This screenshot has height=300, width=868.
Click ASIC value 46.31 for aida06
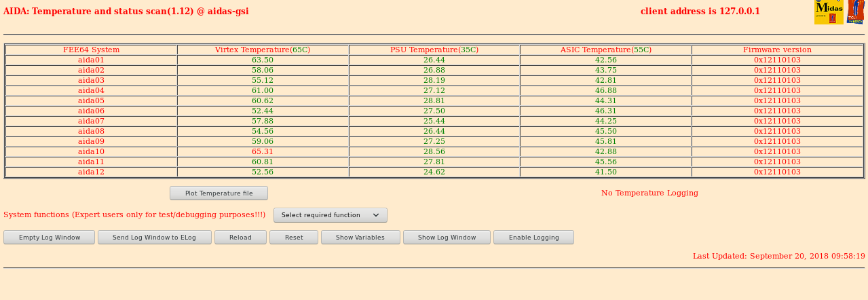coord(606,111)
